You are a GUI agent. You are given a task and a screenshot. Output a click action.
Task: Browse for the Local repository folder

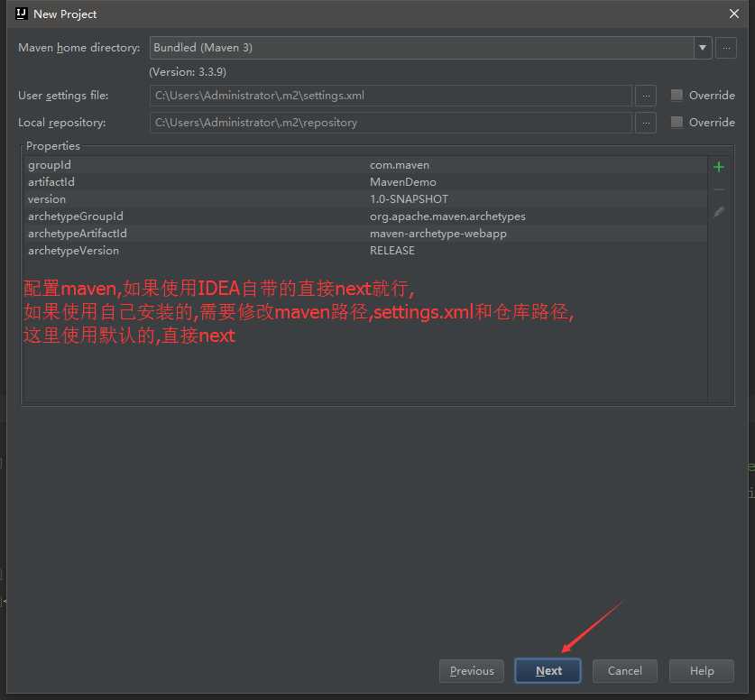pos(646,123)
